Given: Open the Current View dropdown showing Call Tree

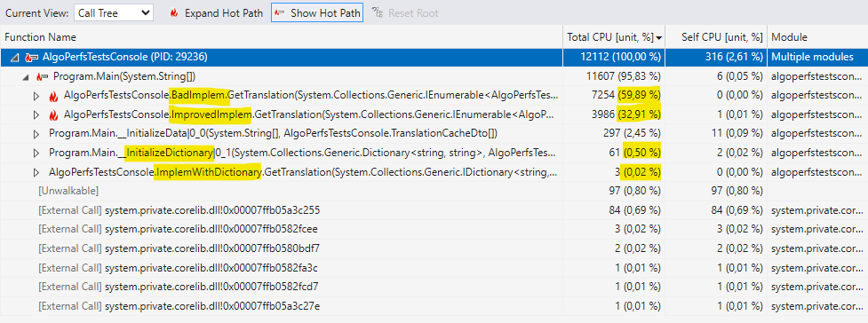Looking at the screenshot, I should (114, 12).
